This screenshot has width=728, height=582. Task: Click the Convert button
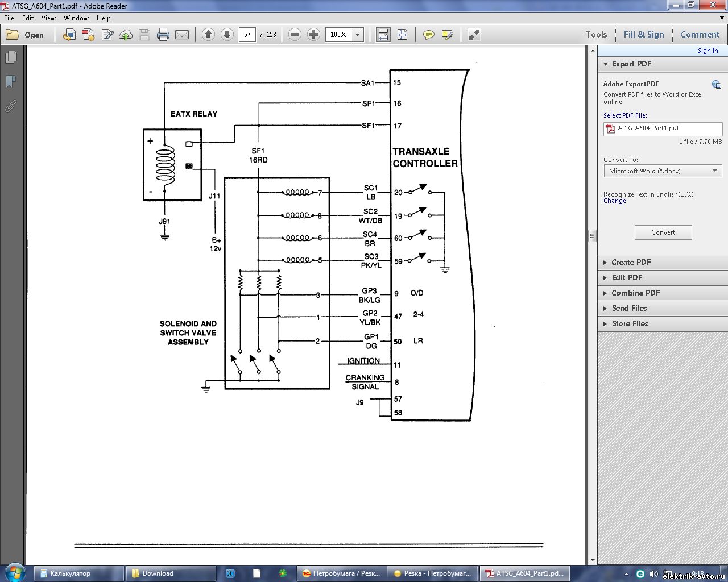click(x=663, y=232)
